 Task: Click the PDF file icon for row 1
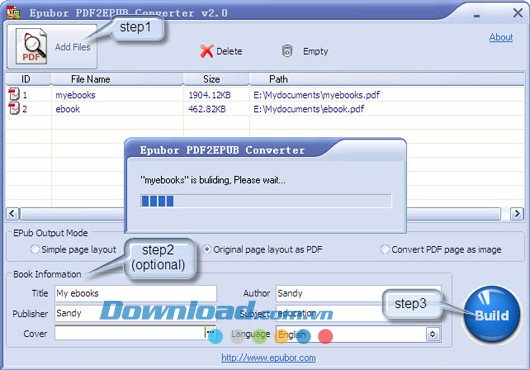pyautogui.click(x=14, y=94)
